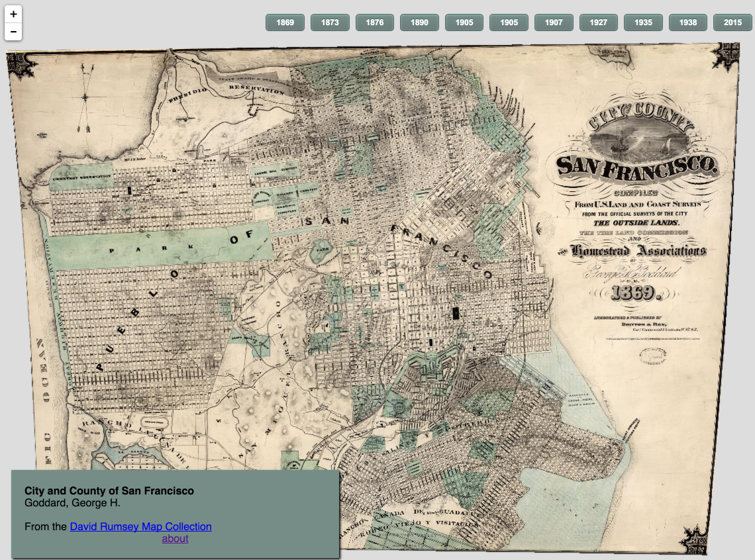This screenshot has height=560, width=755.
Task: Click the about link
Action: 175,538
